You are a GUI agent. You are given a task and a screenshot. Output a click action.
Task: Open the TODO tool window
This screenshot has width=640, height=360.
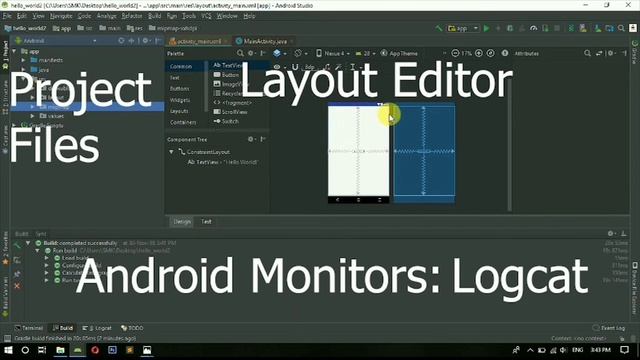(132, 328)
